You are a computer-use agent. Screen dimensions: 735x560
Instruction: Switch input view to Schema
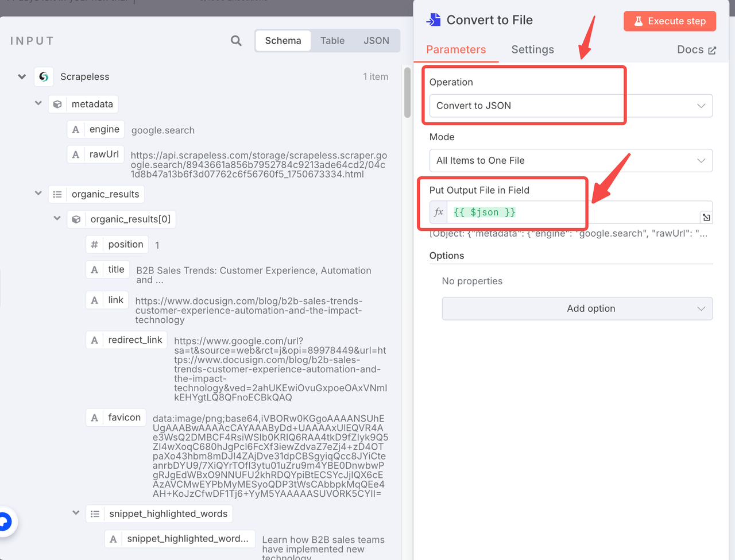tap(283, 41)
